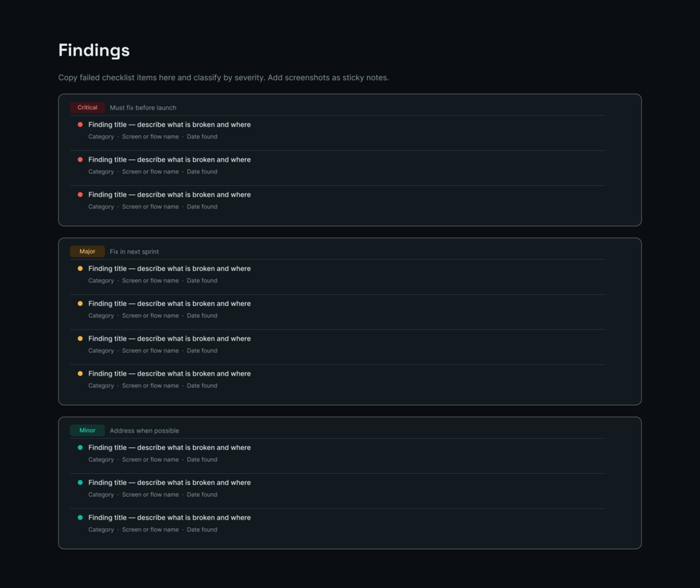Image resolution: width=700 pixels, height=588 pixels.
Task: Click 'Category' in third Critical finding
Action: [101, 207]
